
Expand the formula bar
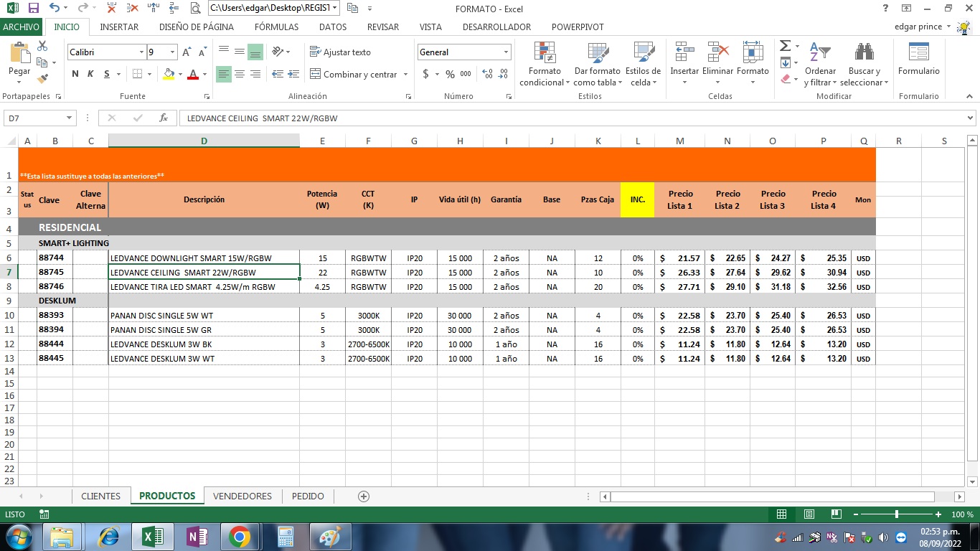point(971,118)
